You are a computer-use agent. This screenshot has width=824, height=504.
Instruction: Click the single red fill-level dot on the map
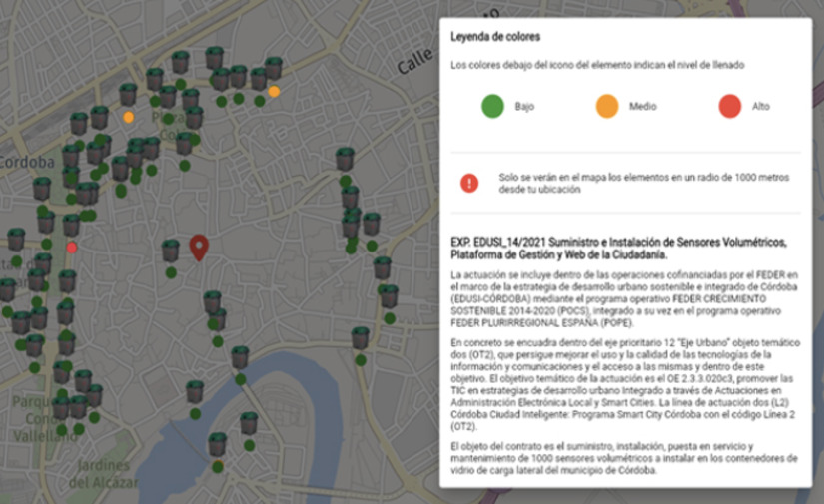[x=72, y=248]
